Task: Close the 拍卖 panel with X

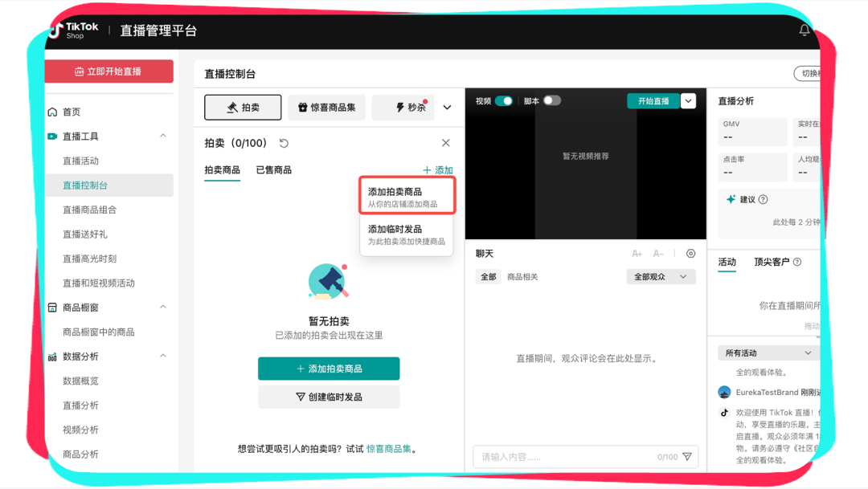Action: (445, 143)
